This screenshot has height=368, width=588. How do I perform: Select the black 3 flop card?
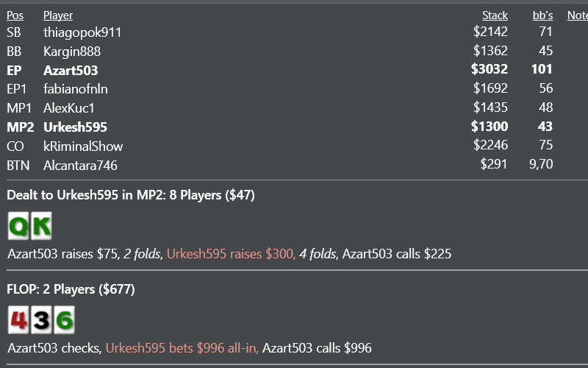(41, 320)
